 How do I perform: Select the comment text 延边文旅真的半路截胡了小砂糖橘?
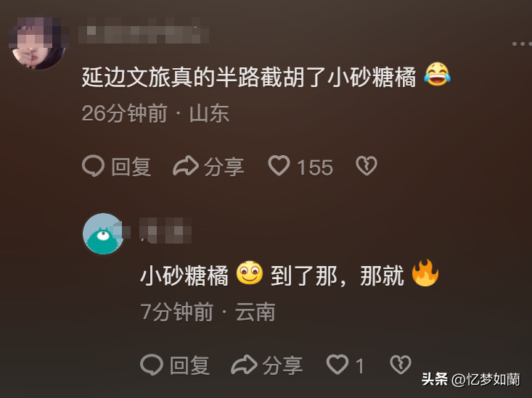pos(249,78)
